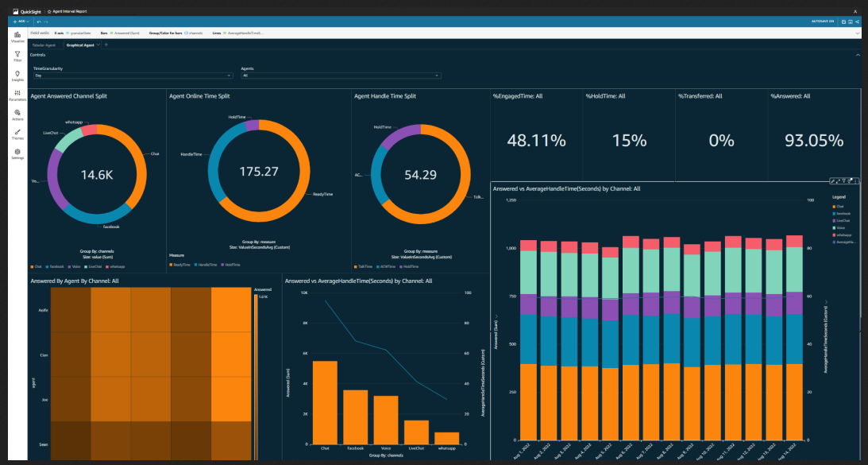This screenshot has height=465, width=868.
Task: Click the lightbulb insights icon on selected visual
Action: pyautogui.click(x=849, y=181)
